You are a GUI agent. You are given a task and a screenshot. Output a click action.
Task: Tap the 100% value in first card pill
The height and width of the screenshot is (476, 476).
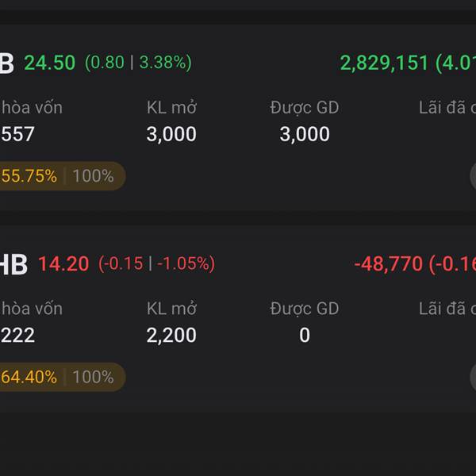[x=93, y=176]
